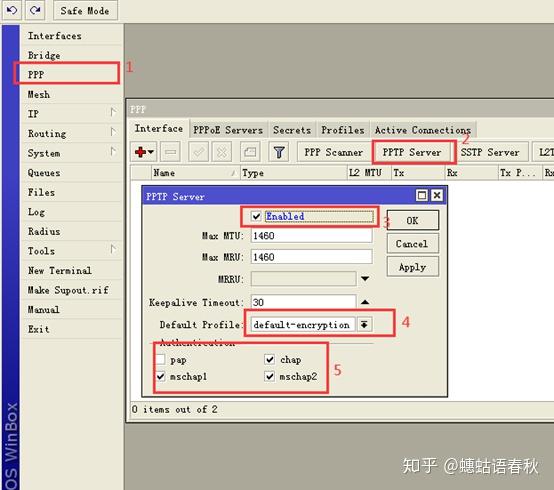The height and width of the screenshot is (490, 554).
Task: Open the funnel Filter icon
Action: (x=279, y=152)
